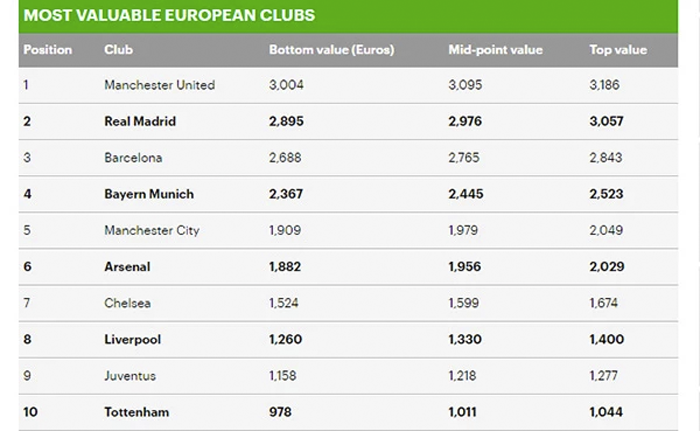The image size is (700, 431).
Task: Select the Bayern Munich club name
Action: click(149, 194)
